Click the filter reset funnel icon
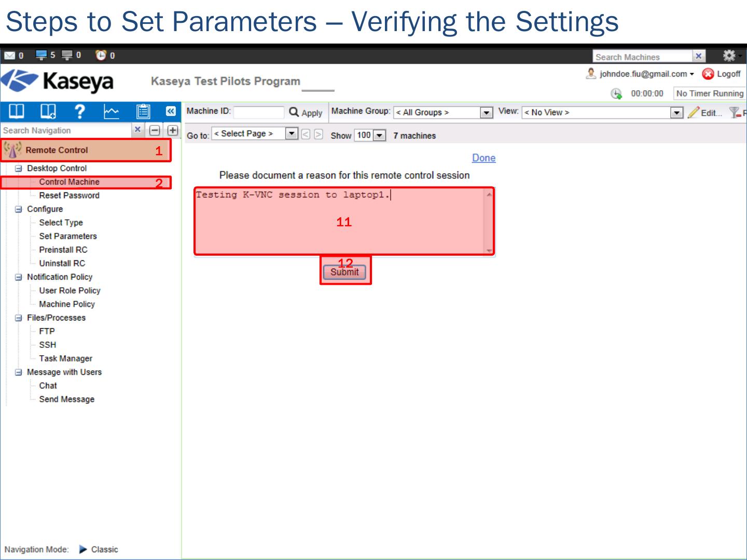747x560 pixels. (x=735, y=112)
